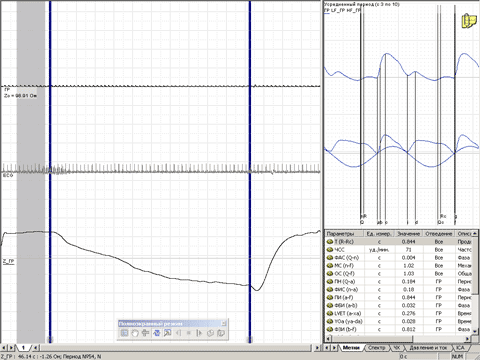This screenshot has width=480, height=360.
Task: Click the right blue vertical cursor marker
Action: click(250, 172)
